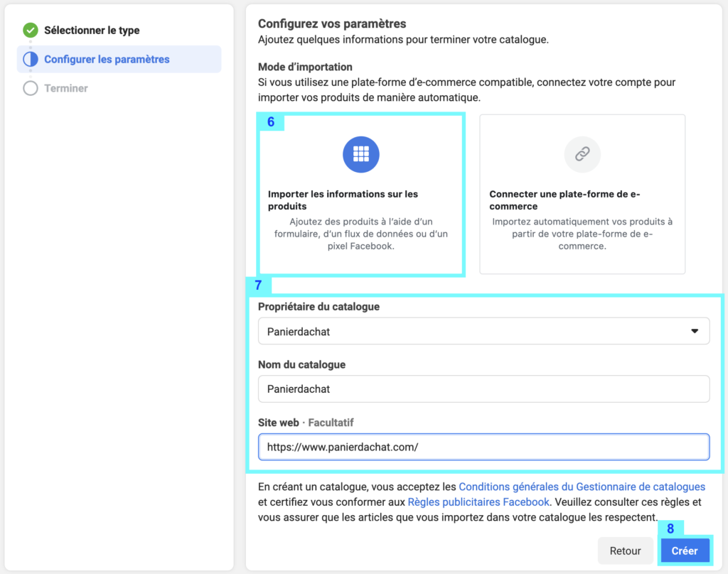Choose the 'Importer les informations sur les produits' card
This screenshot has height=574, width=728.
point(360,195)
